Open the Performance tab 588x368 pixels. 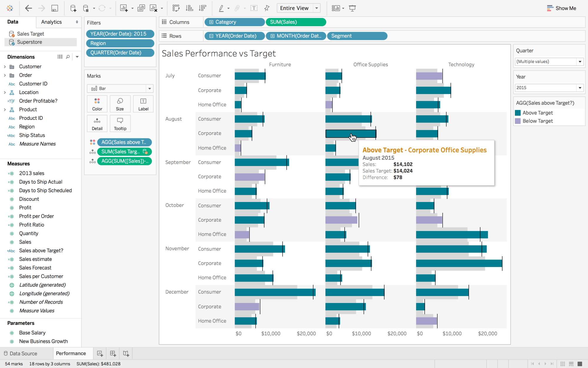pyautogui.click(x=70, y=353)
